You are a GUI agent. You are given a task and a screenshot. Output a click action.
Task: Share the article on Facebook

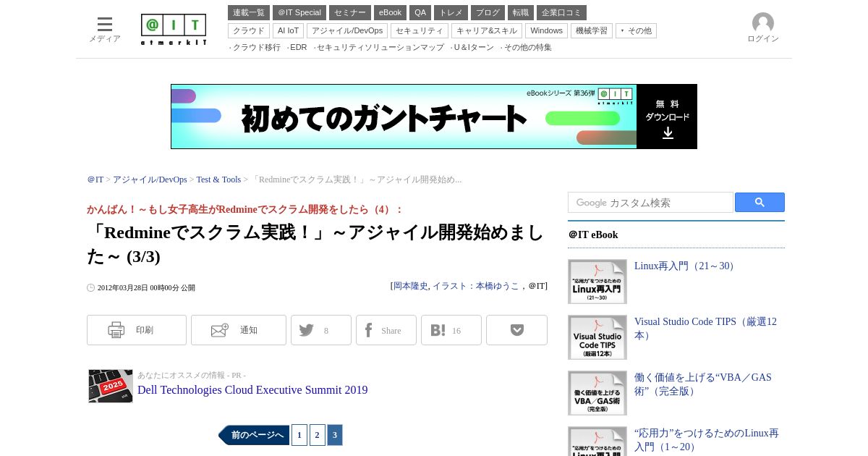(386, 330)
